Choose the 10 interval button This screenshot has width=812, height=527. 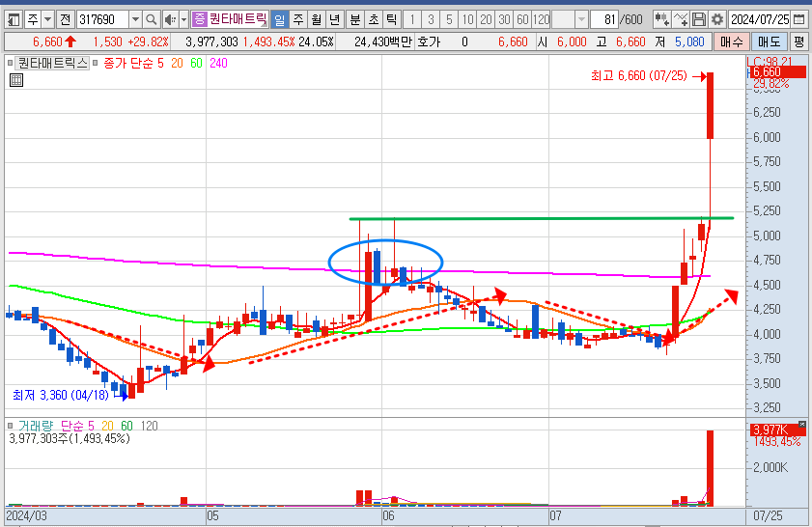coord(467,19)
